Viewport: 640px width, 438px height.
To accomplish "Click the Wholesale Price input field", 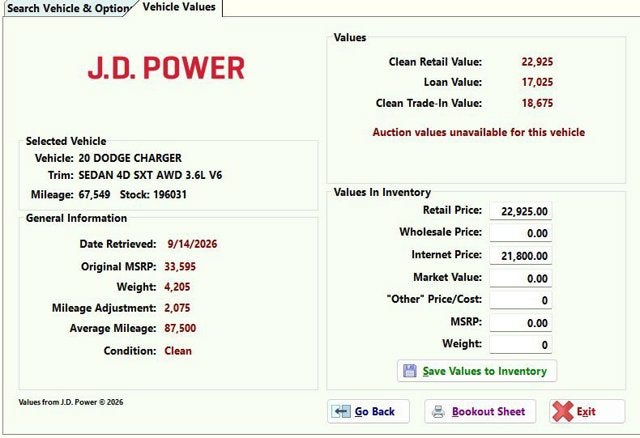I will coord(521,233).
